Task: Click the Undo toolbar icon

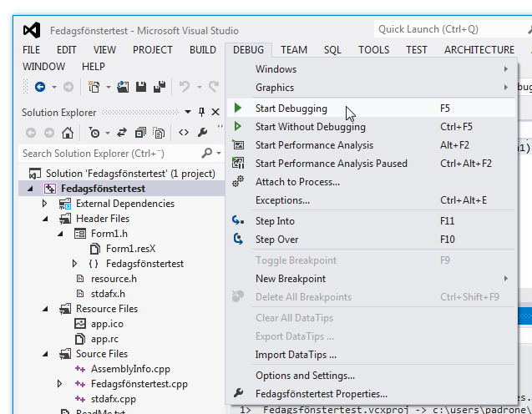Action: click(185, 87)
